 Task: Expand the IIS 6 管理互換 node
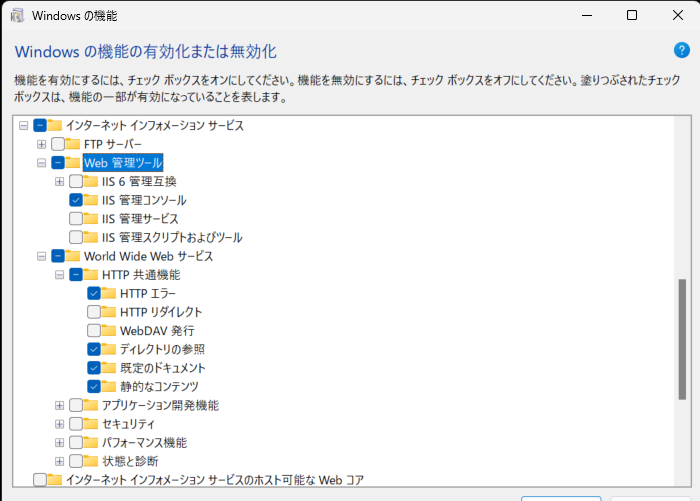(x=59, y=182)
